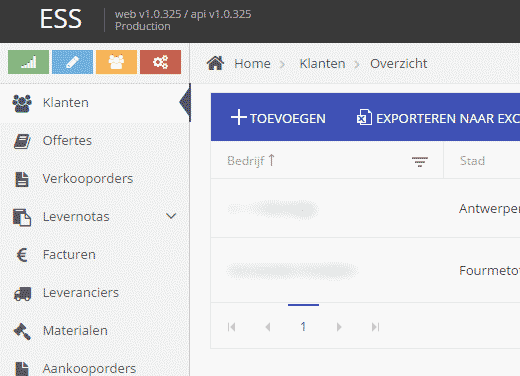Go to the previous page of results
The width and height of the screenshot is (520, 376).
click(268, 327)
